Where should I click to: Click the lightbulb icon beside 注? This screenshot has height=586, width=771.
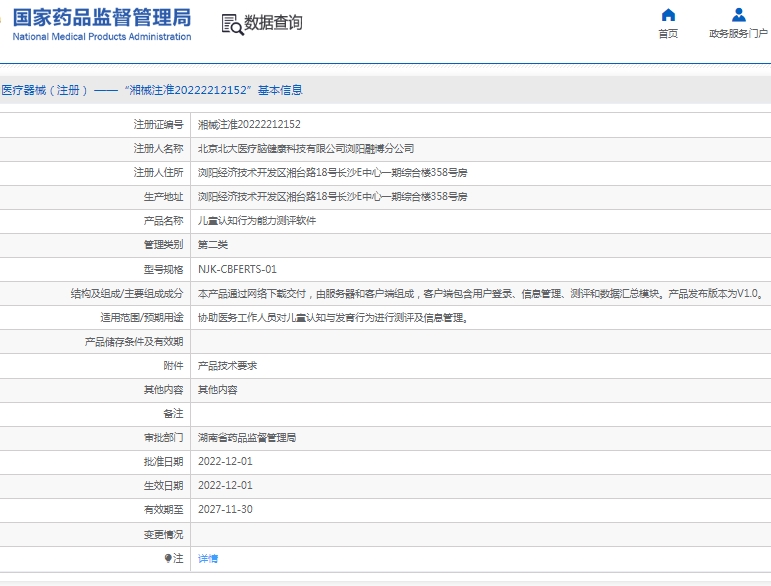tap(168, 558)
